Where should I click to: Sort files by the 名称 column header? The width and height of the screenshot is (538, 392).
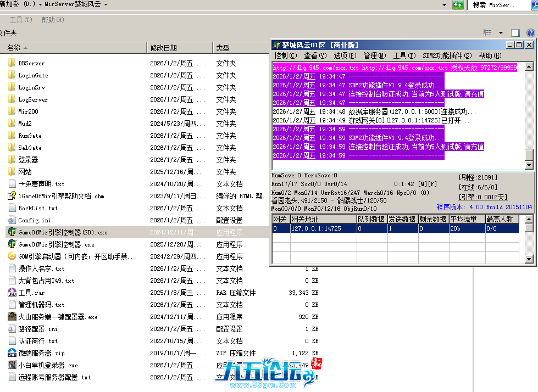point(14,48)
